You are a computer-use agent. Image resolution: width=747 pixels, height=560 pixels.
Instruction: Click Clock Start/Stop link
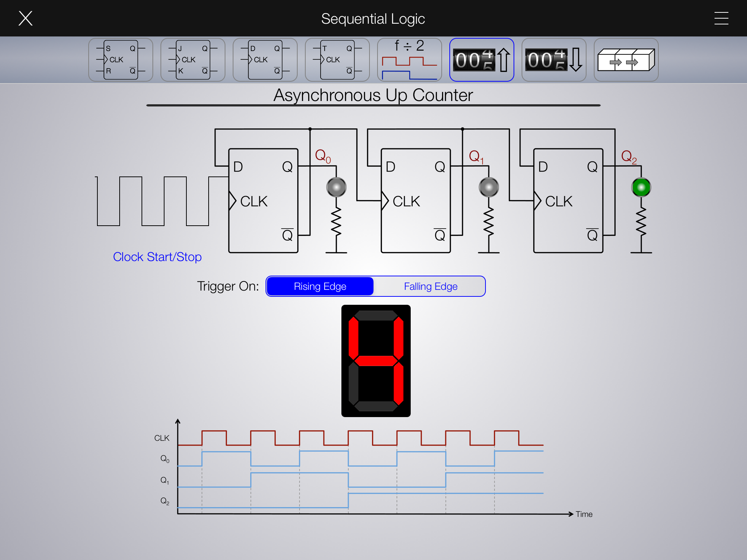[157, 257]
